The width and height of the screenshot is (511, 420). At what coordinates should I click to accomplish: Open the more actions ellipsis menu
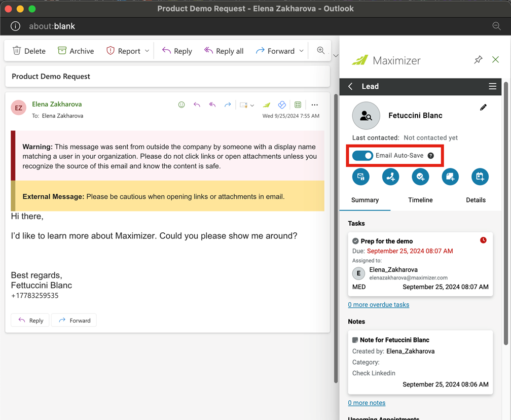coord(314,104)
